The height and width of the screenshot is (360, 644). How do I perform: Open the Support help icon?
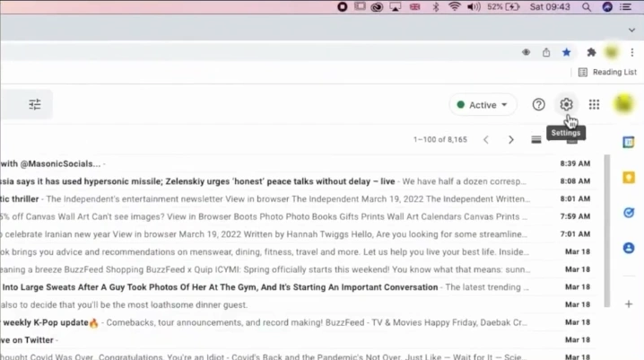538,104
